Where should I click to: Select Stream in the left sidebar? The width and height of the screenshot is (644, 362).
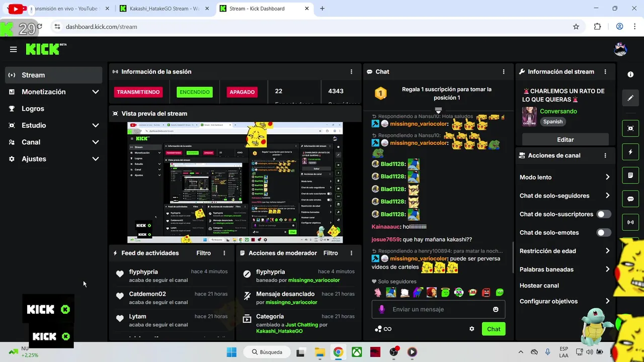54,75
